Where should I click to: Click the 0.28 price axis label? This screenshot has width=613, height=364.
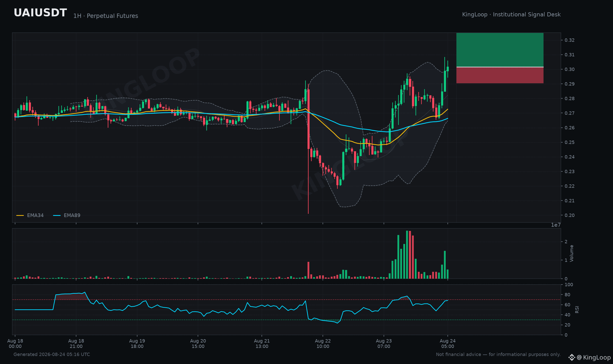(570, 98)
